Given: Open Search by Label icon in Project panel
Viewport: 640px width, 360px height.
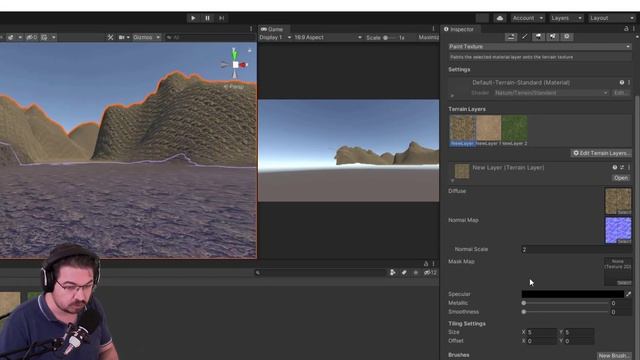Looking at the screenshot, I should 404,272.
